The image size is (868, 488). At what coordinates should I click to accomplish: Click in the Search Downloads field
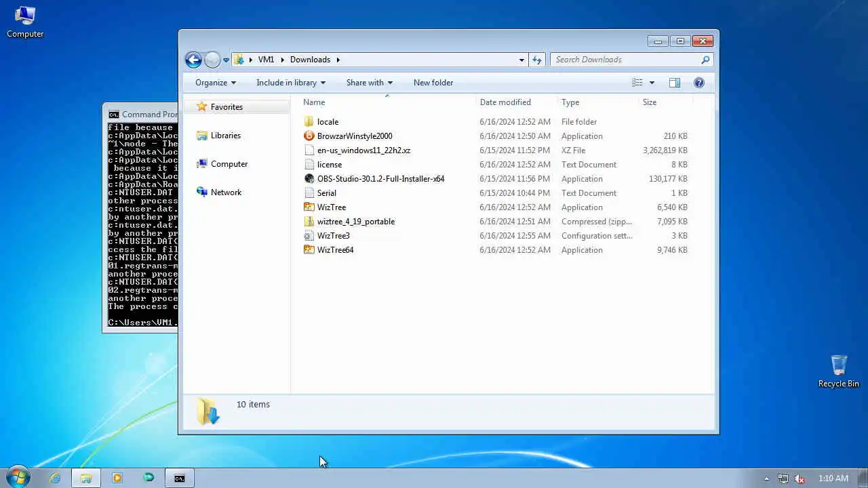pyautogui.click(x=624, y=60)
